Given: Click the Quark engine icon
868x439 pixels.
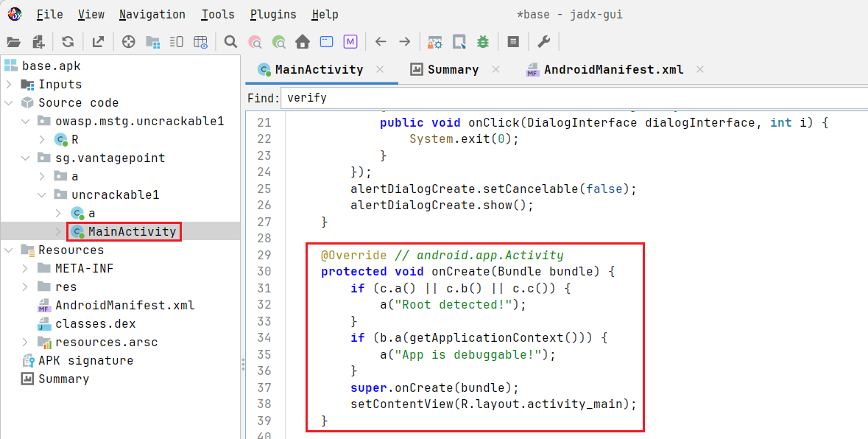Looking at the screenshot, I should pos(459,42).
